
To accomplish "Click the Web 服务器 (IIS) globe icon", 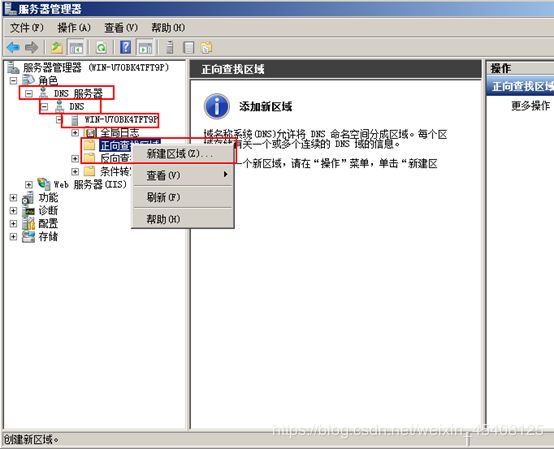I will click(44, 184).
